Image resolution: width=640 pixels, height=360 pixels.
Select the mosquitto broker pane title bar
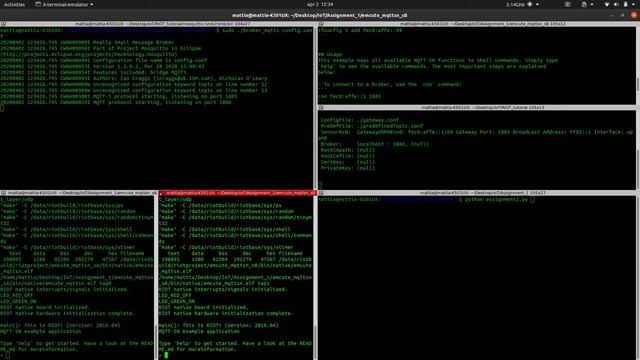coord(157,24)
